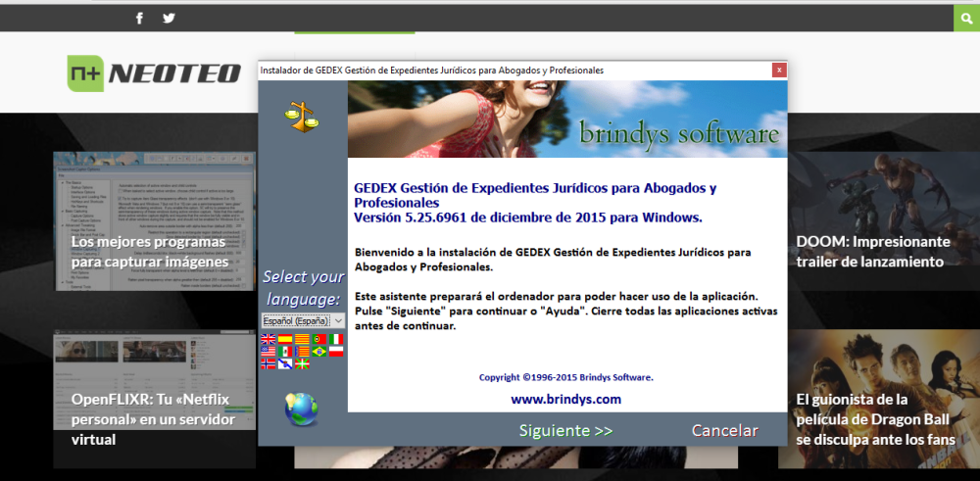This screenshot has height=481, width=980.
Task: Select the Spain flag language
Action: (285, 339)
